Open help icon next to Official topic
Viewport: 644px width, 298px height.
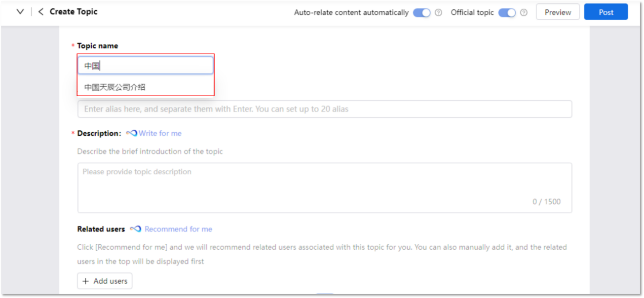coord(524,13)
